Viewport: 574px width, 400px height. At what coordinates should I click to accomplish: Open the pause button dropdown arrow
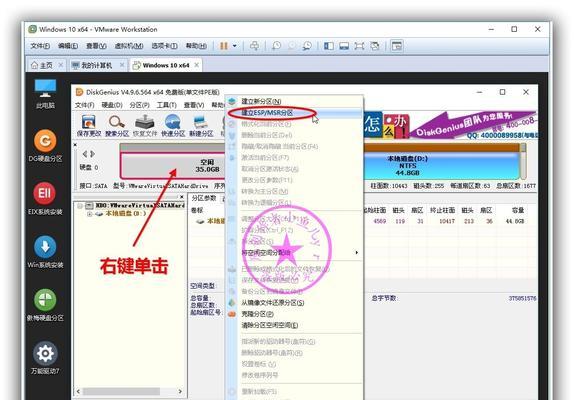tap(235, 46)
